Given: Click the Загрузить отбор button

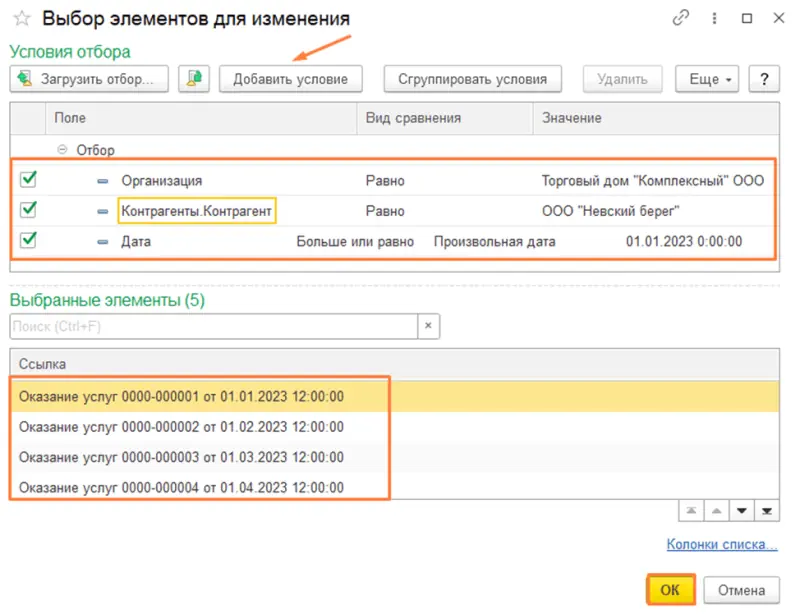Looking at the screenshot, I should (x=89, y=79).
